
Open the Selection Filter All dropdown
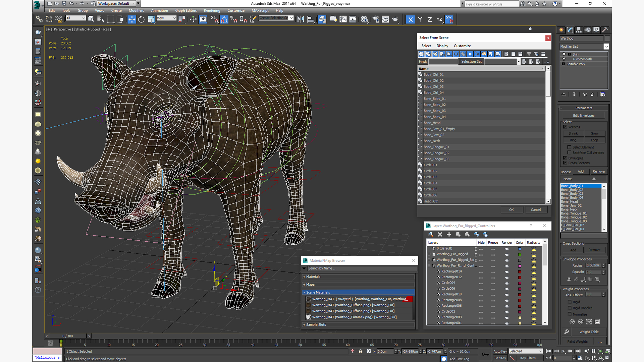click(76, 18)
